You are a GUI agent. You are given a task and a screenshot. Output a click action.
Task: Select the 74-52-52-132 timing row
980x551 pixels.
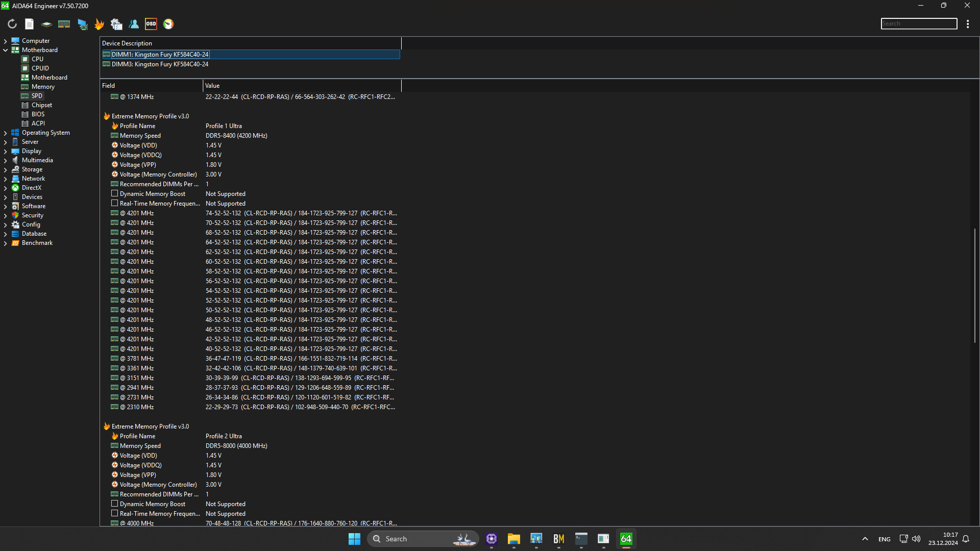coord(250,213)
